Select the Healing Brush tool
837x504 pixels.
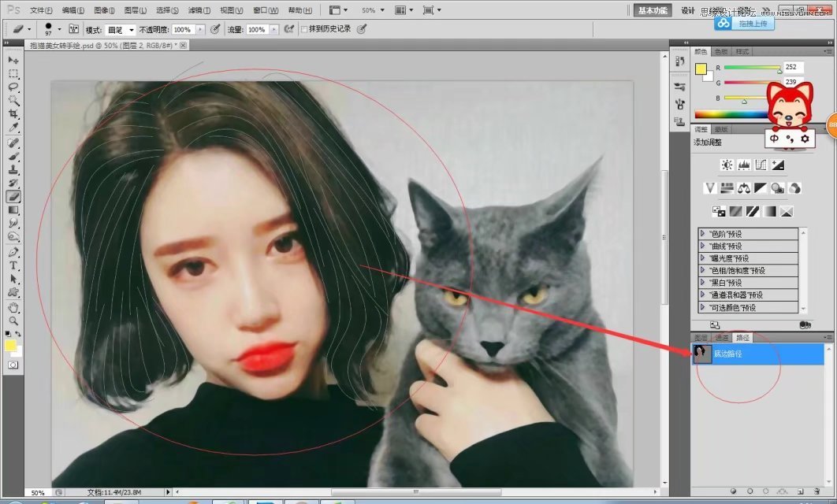[13, 143]
